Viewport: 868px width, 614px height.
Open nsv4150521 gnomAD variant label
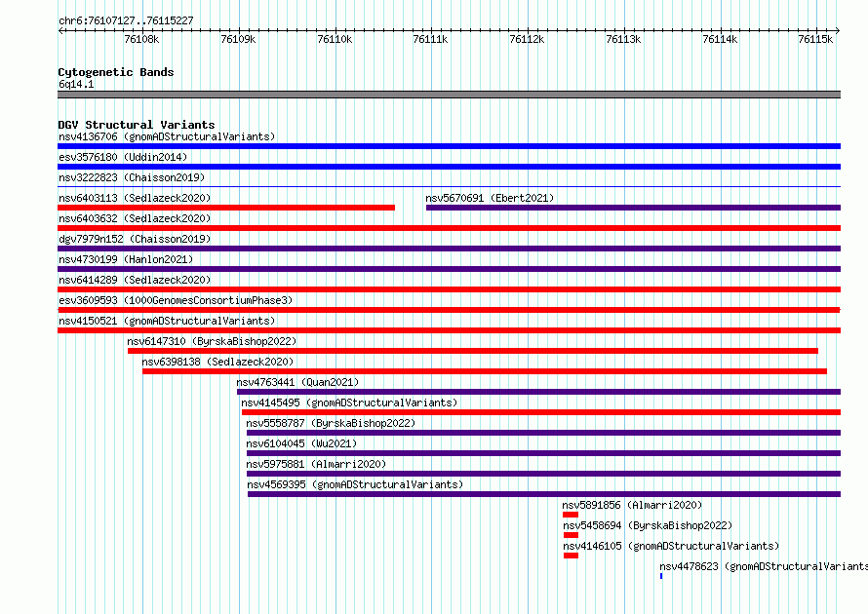[167, 321]
